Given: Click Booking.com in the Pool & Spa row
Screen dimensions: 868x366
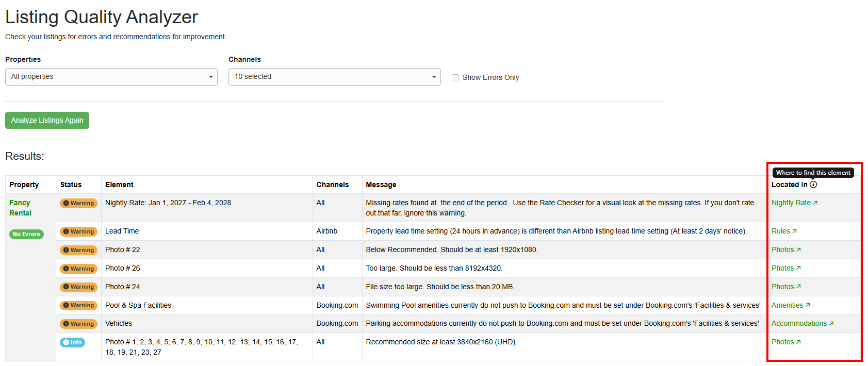Looking at the screenshot, I should click(337, 305).
